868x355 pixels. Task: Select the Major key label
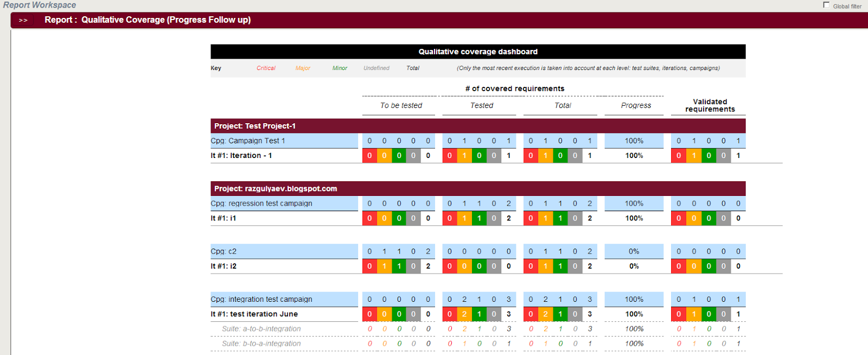coord(303,68)
